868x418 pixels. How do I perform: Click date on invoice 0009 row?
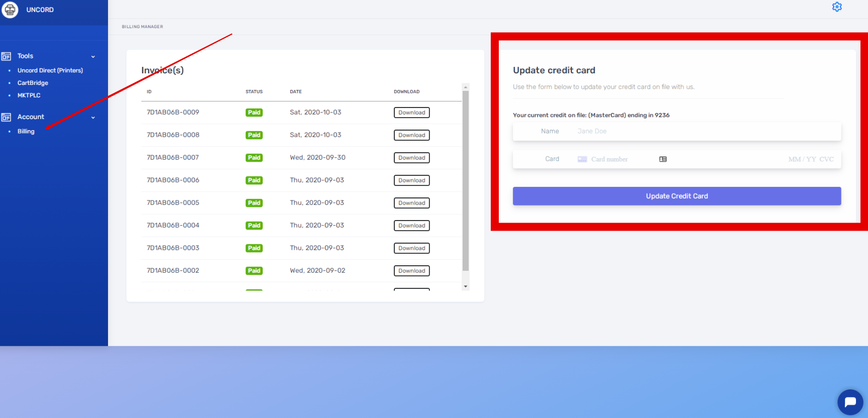coord(315,113)
